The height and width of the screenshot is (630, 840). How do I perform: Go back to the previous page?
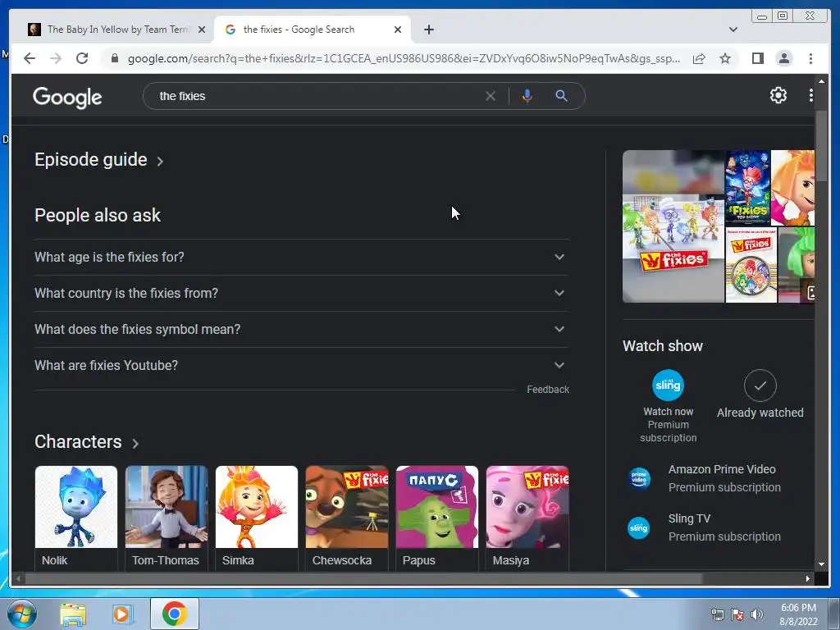30,58
